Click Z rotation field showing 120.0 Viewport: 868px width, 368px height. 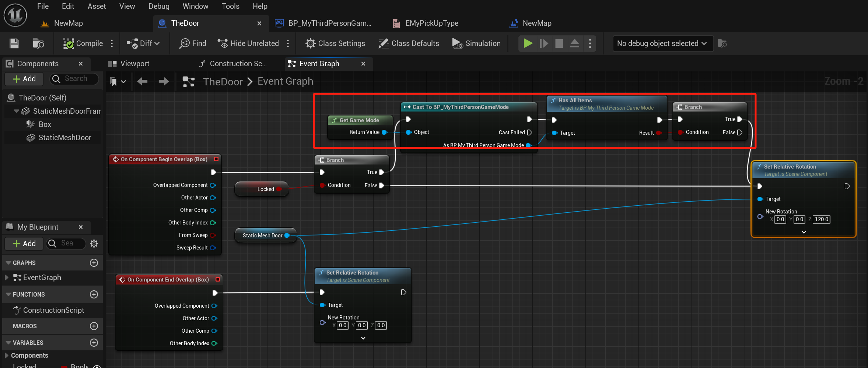pyautogui.click(x=822, y=219)
